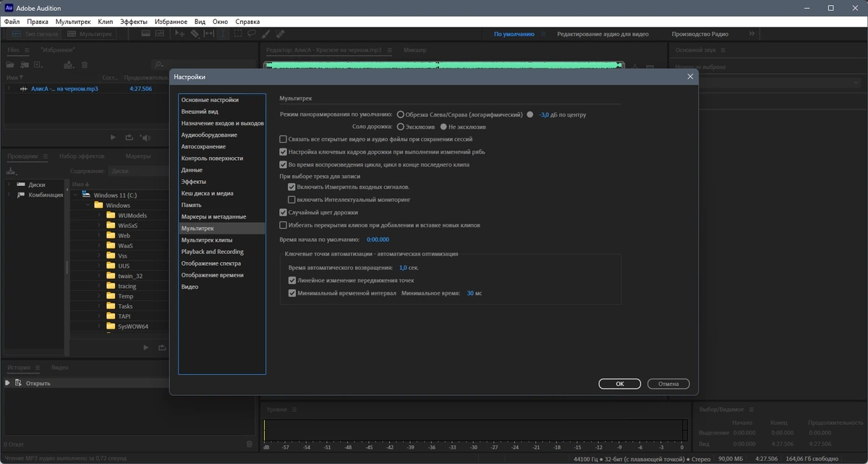This screenshot has width=868, height=464.
Task: Show the spectral pitch display
Action: 160,33
